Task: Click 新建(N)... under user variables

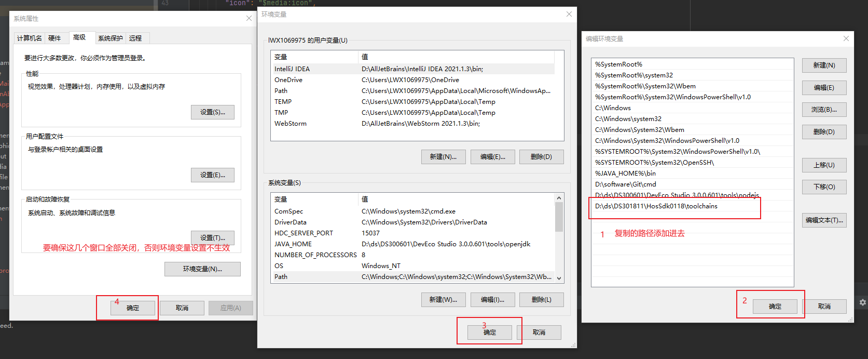Action: click(x=443, y=157)
